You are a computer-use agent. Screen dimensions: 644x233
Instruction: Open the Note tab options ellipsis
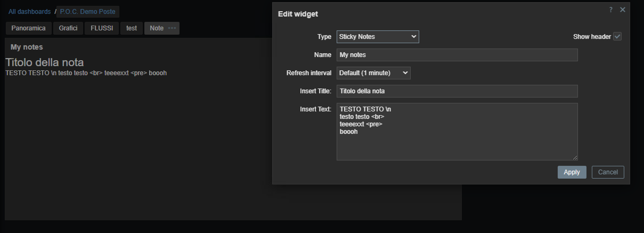[172, 28]
